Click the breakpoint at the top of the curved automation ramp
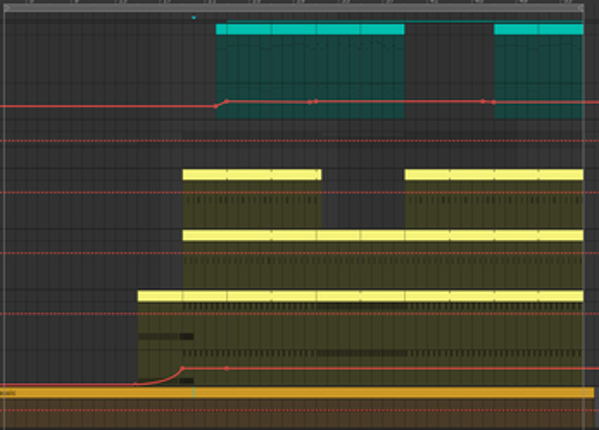The height and width of the screenshot is (430, 599). (x=183, y=369)
